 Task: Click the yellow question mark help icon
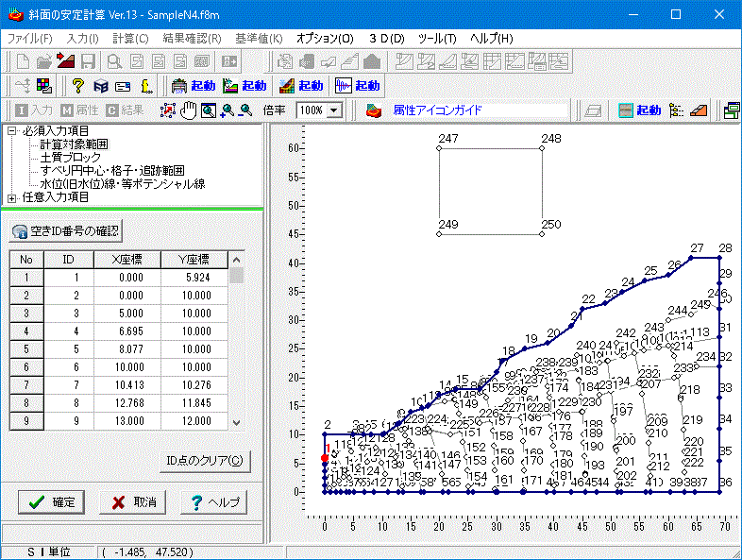pyautogui.click(x=78, y=86)
